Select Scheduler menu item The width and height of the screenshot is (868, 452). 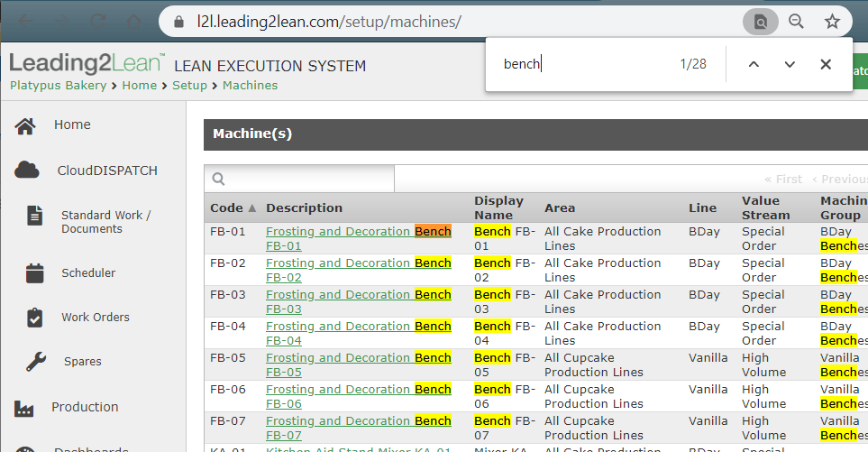pos(88,273)
